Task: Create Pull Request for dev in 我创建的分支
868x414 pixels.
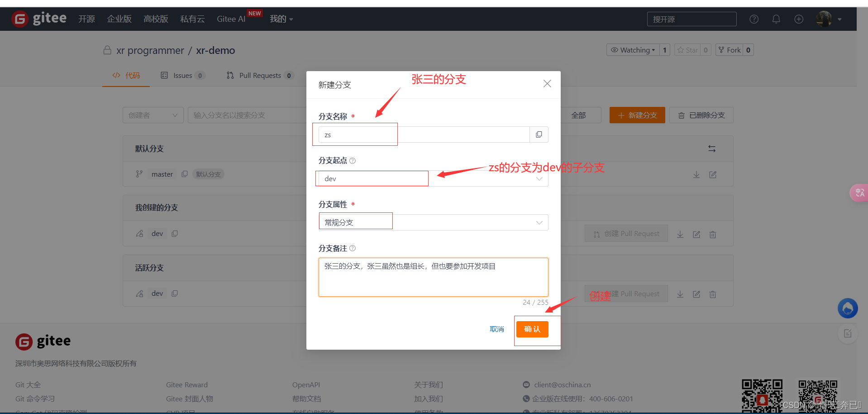Action: point(626,233)
